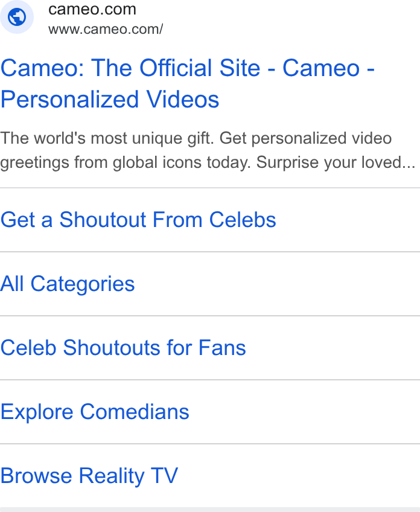Open Cameo: The Official Site result title
The width and height of the screenshot is (420, 512).
click(187, 83)
